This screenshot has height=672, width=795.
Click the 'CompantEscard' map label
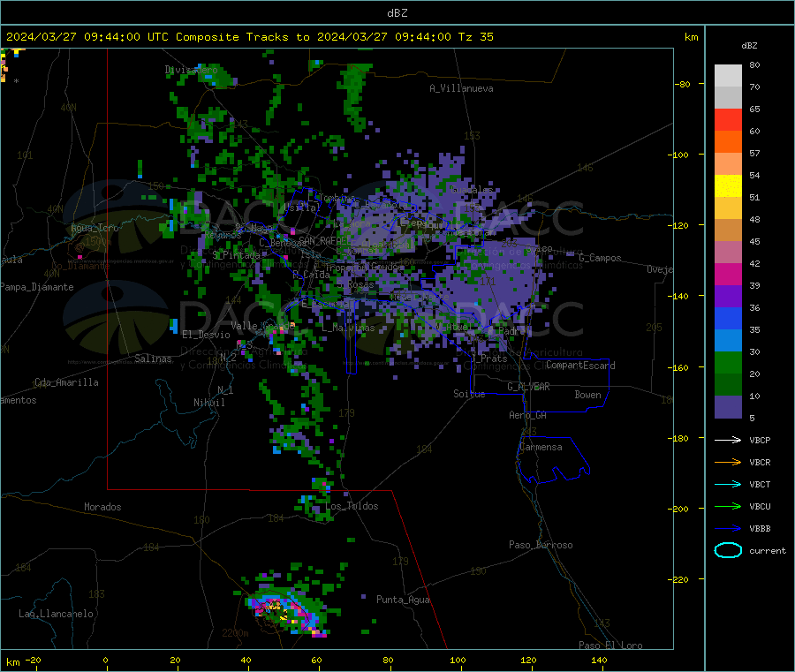[580, 366]
